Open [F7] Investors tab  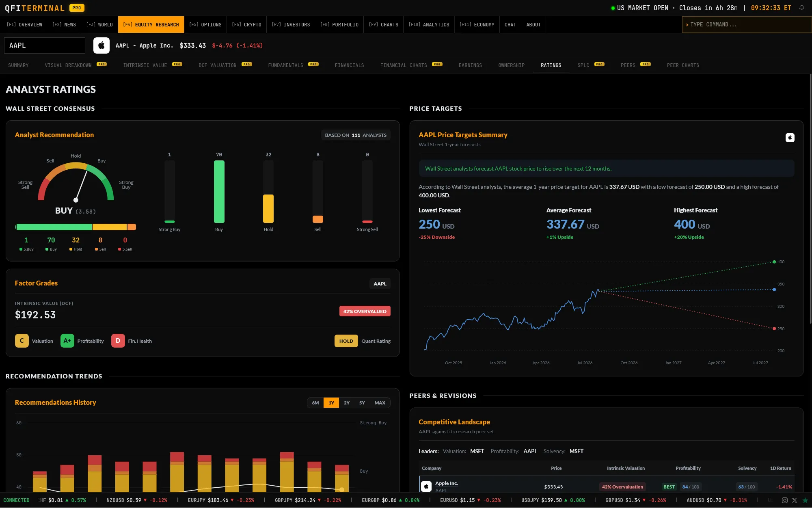click(x=291, y=25)
